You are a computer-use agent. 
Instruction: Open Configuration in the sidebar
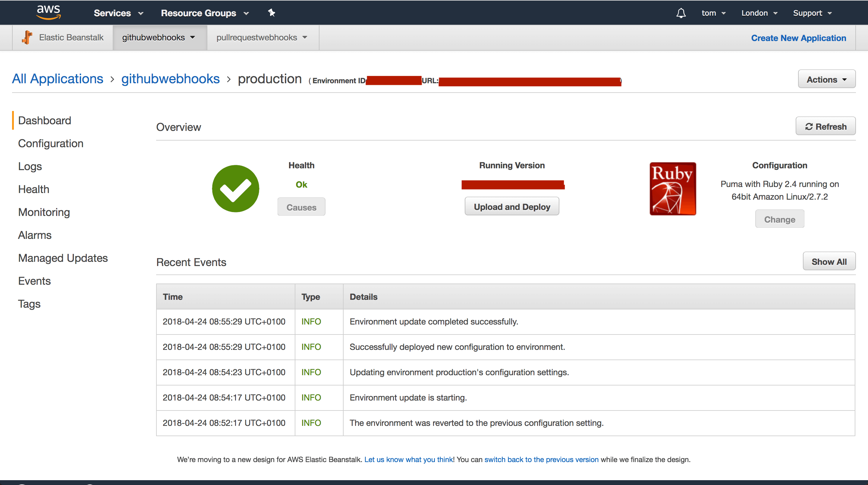click(51, 143)
